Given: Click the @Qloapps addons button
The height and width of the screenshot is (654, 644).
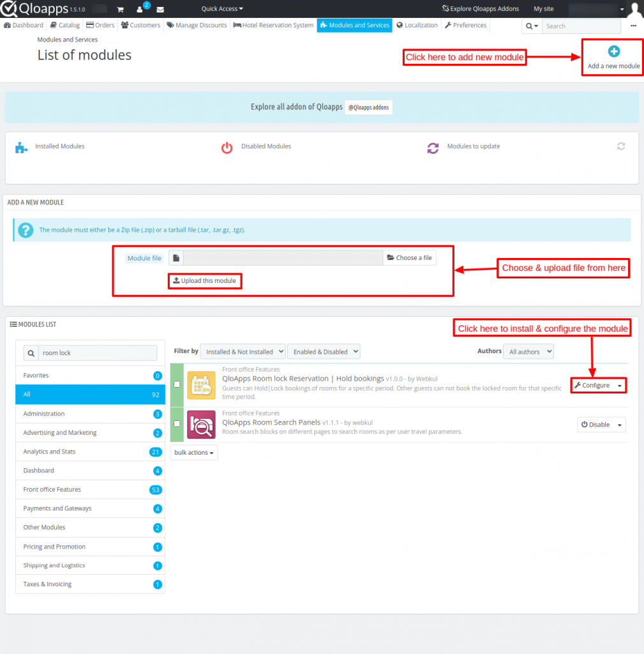Looking at the screenshot, I should [x=368, y=107].
